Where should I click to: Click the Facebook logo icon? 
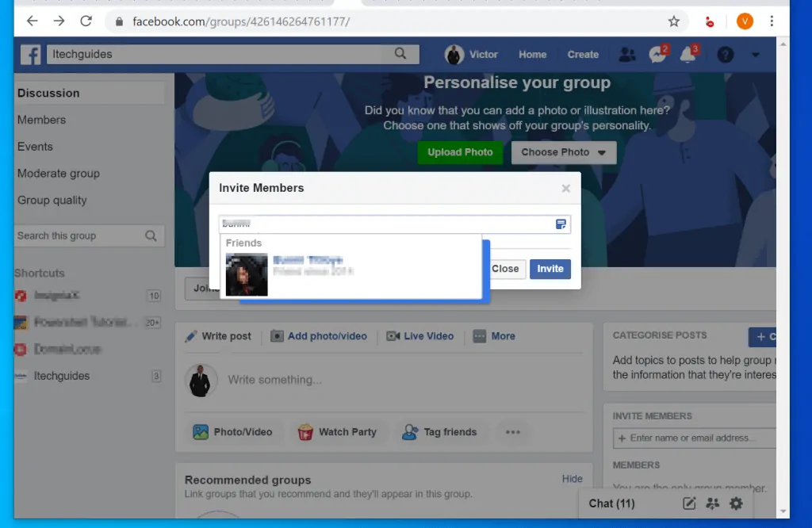click(x=30, y=54)
